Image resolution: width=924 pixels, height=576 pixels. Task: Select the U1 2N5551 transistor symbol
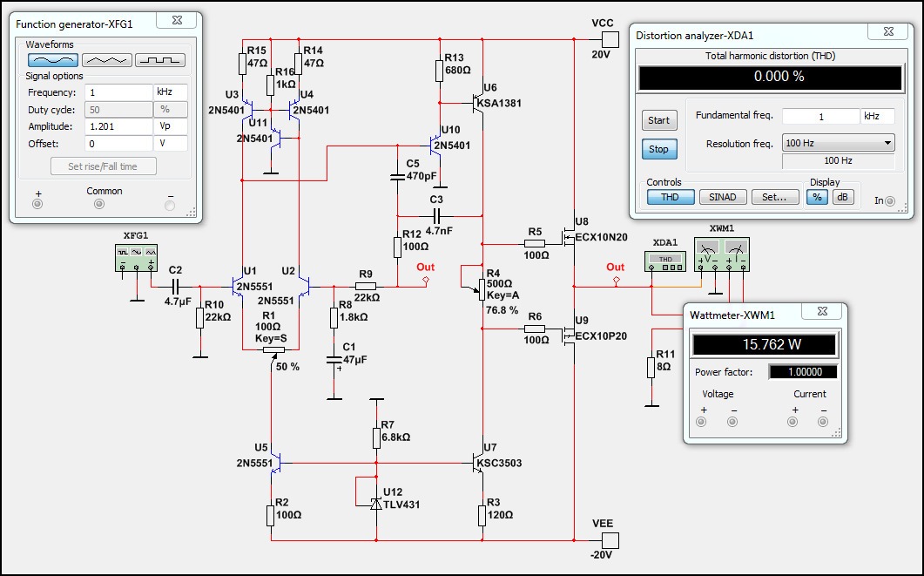238,287
